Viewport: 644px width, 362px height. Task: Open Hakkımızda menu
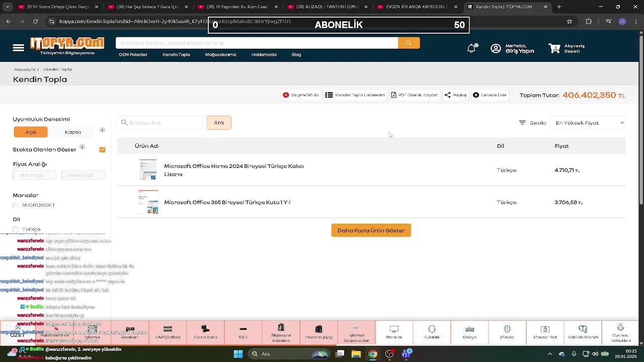264,54
